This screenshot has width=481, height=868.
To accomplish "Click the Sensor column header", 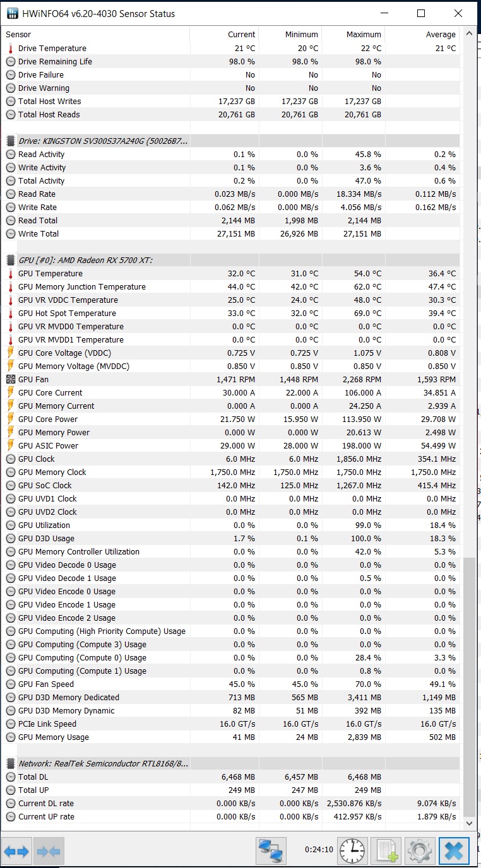I will (x=95, y=35).
